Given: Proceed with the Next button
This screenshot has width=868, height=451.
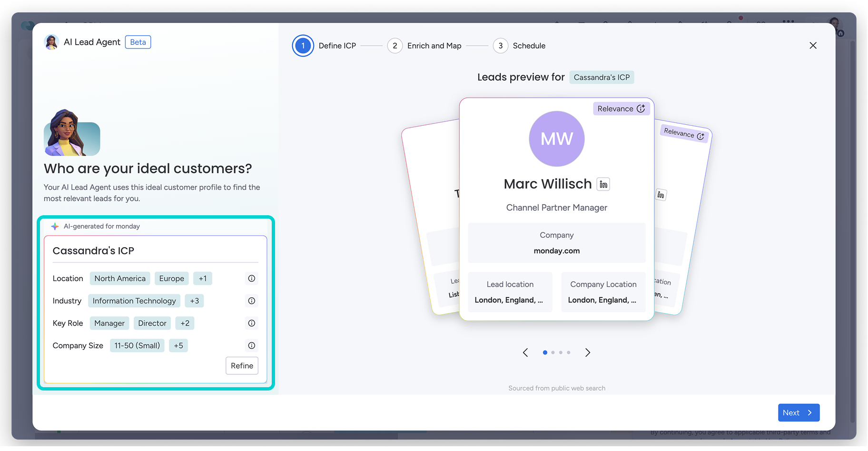Looking at the screenshot, I should [x=799, y=413].
